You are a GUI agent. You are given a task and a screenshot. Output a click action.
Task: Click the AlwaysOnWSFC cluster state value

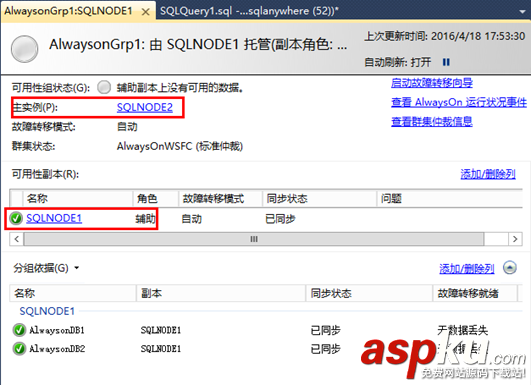[x=180, y=146]
